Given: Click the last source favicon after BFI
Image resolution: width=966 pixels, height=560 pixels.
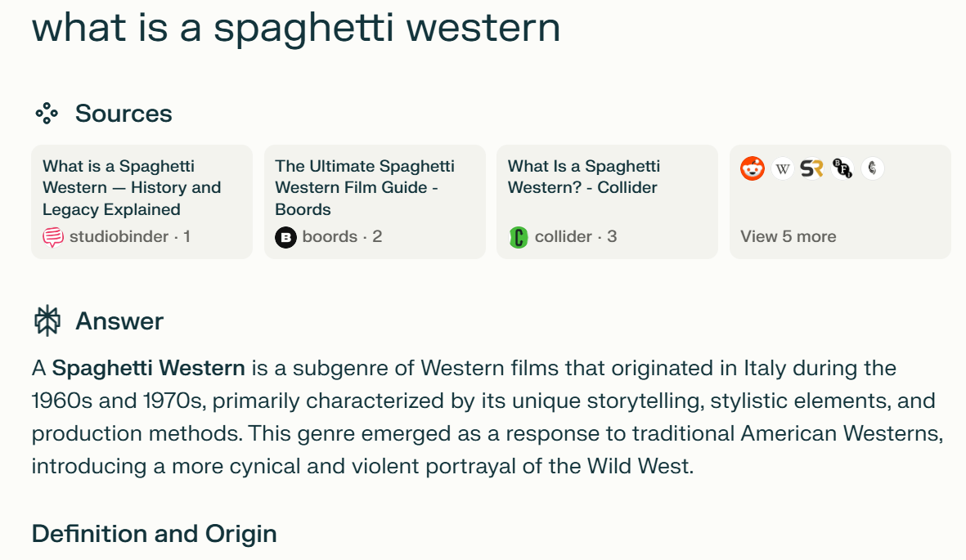Looking at the screenshot, I should [x=873, y=169].
